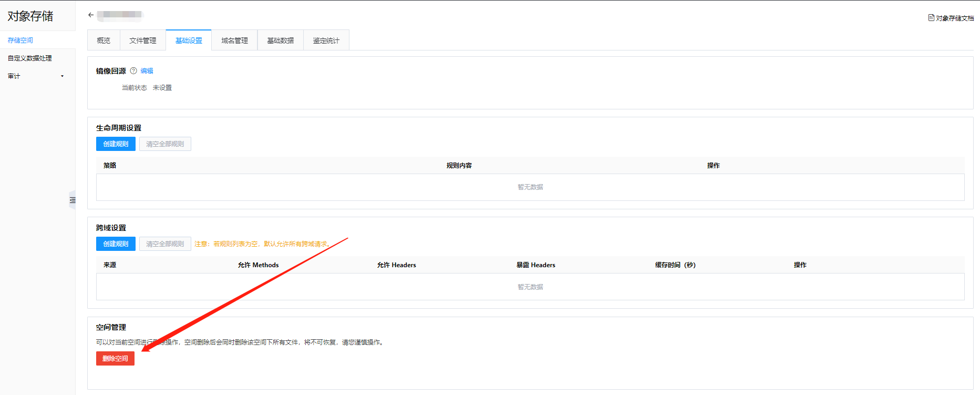Click 清空全部规则 in cross-domain settings
This screenshot has height=395, width=980.
pos(165,244)
